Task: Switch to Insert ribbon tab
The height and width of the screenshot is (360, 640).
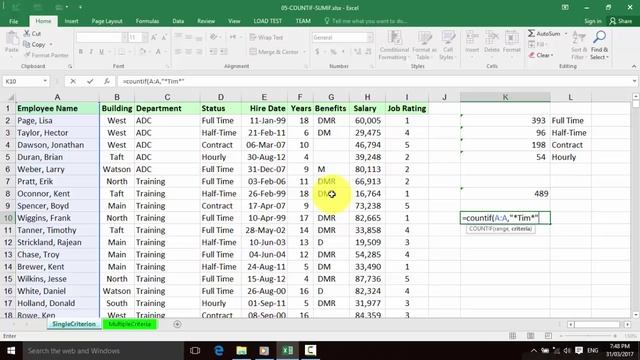Action: [x=71, y=21]
